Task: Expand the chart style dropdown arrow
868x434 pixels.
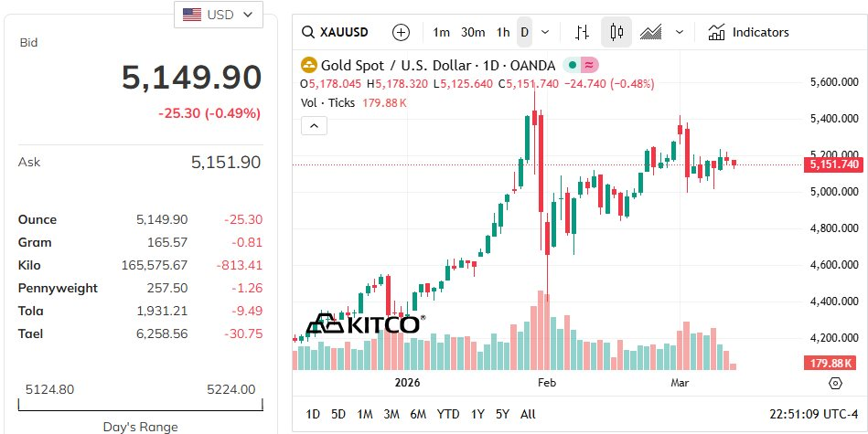Action: tap(680, 32)
